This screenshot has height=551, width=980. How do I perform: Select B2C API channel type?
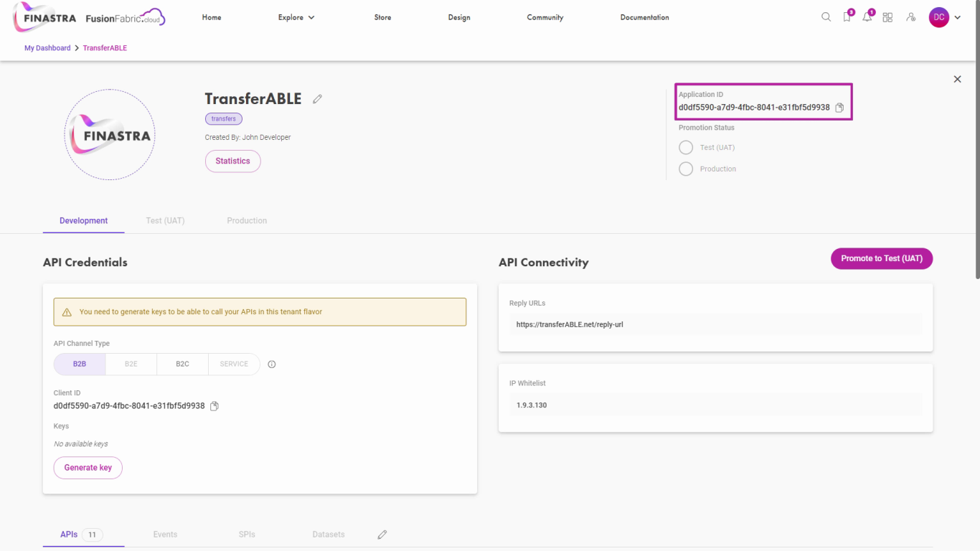[x=183, y=364]
